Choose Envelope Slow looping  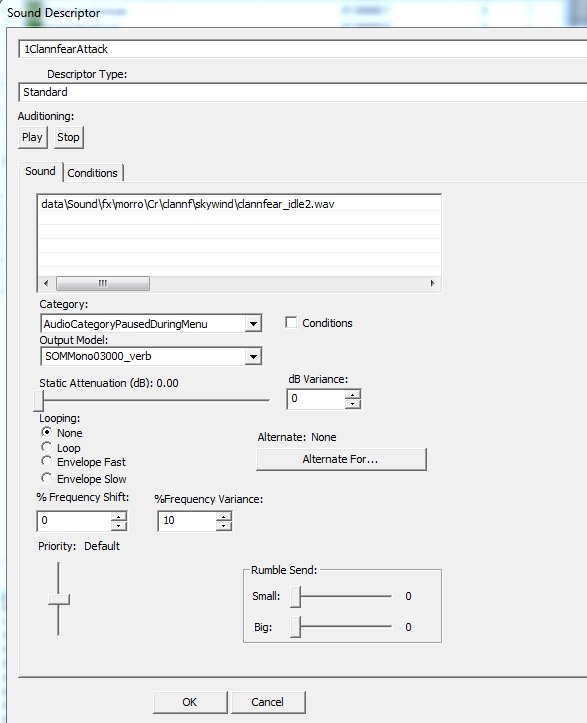pyautogui.click(x=46, y=478)
